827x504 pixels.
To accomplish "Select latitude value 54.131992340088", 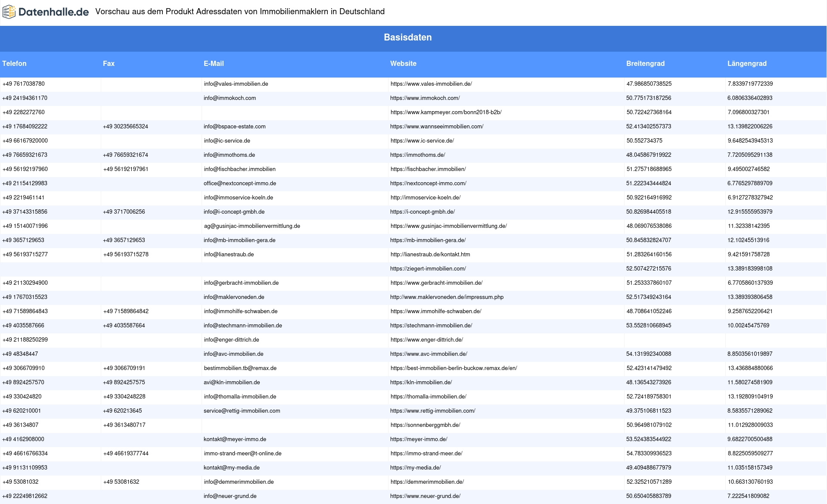I will (x=649, y=354).
